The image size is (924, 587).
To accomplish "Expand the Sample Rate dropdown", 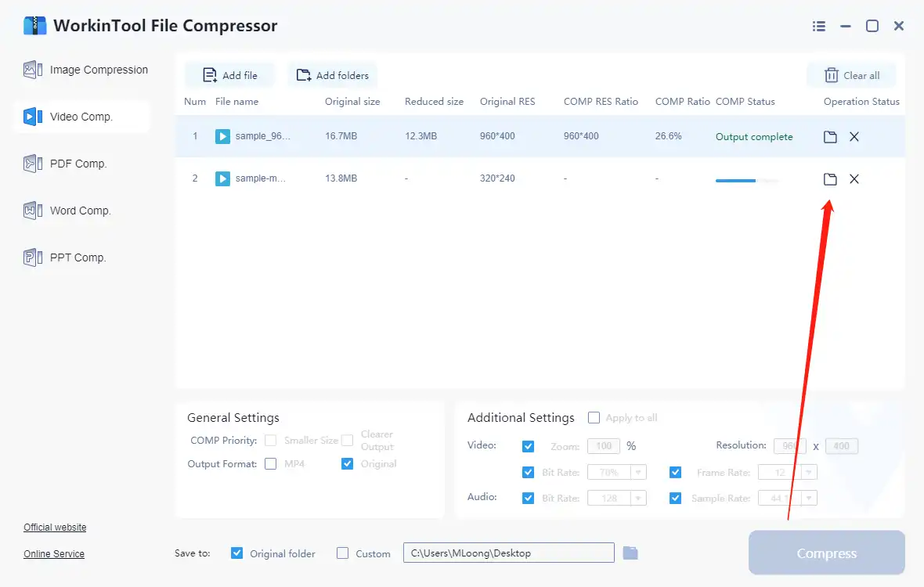I will coord(809,498).
